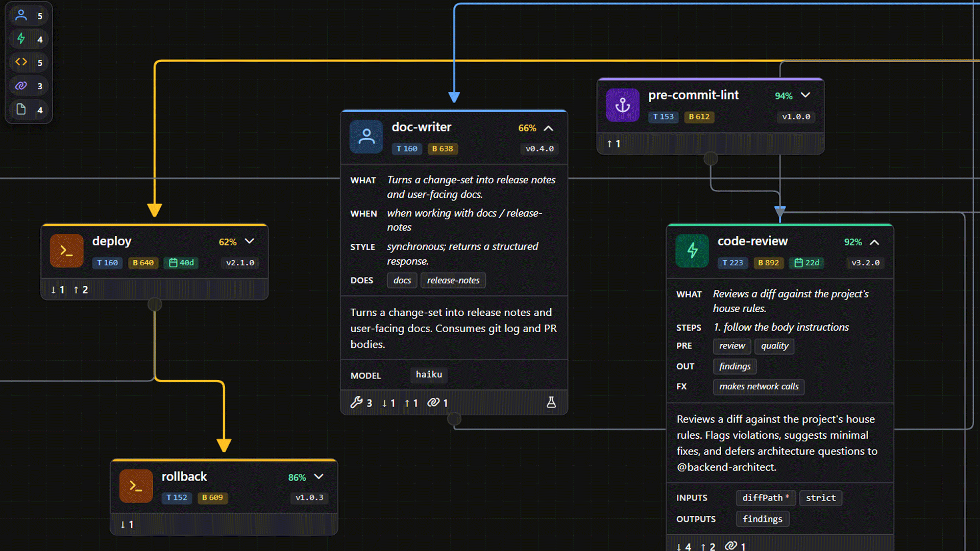Click the deploy title
Viewport: 980px width, 551px height.
[x=112, y=241]
